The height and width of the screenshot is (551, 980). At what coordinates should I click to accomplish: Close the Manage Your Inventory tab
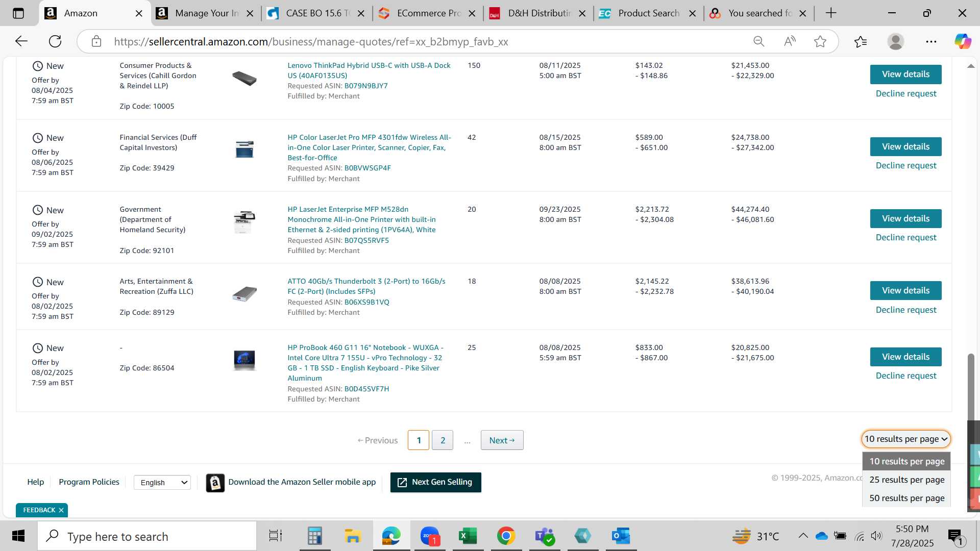[250, 14]
